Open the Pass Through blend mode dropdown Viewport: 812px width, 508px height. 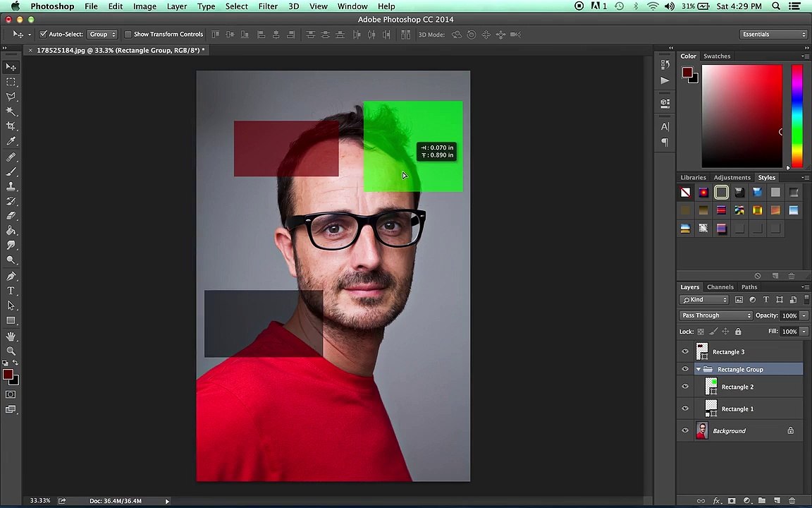coord(715,315)
